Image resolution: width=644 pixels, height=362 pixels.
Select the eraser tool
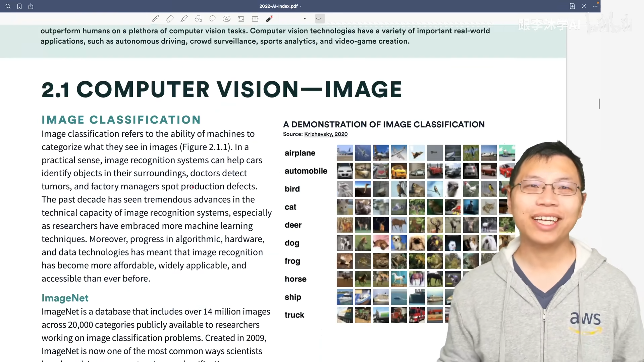click(x=170, y=19)
